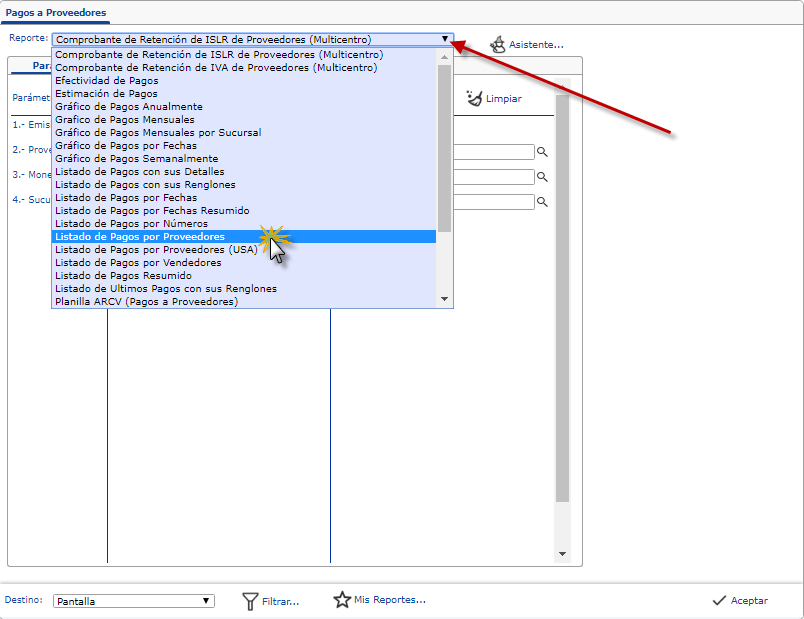Click dropdown list scroll up arrow
804x619 pixels.
[445, 56]
